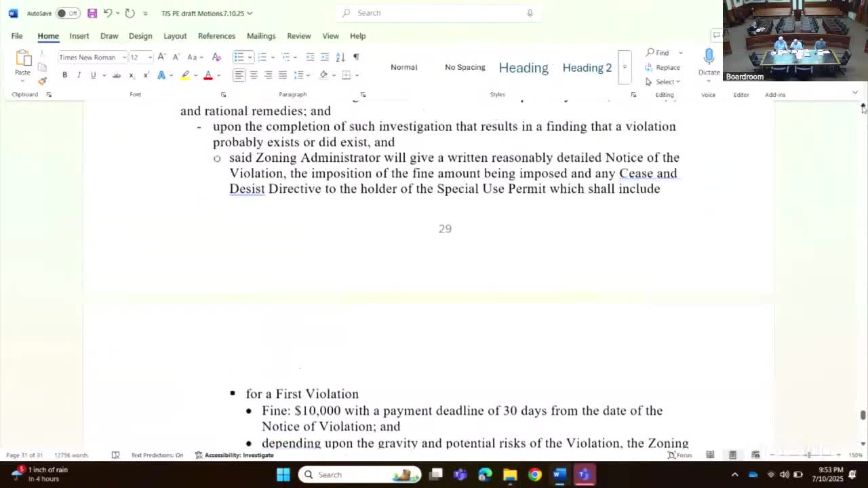Expand the Styles gallery more arrow
Image resolution: width=868 pixels, height=488 pixels.
pos(625,67)
